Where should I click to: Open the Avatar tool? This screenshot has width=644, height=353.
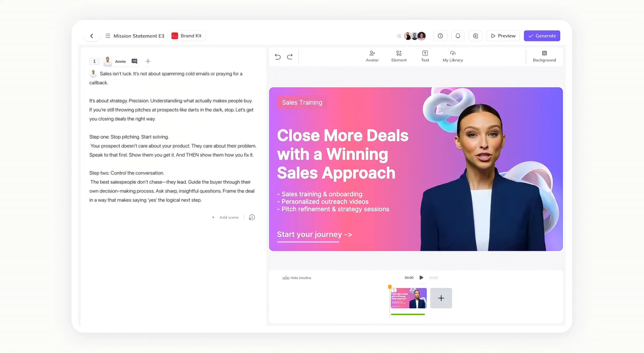click(372, 56)
